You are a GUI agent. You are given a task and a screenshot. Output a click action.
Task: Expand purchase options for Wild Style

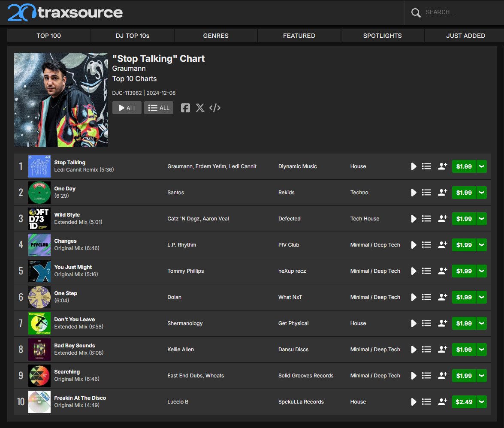tap(482, 219)
